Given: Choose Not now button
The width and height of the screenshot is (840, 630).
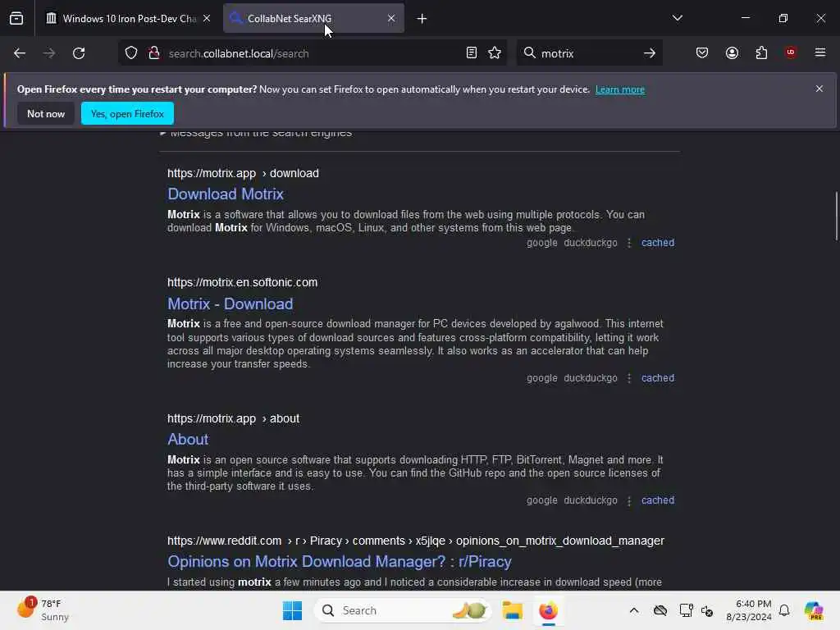Looking at the screenshot, I should tap(46, 113).
